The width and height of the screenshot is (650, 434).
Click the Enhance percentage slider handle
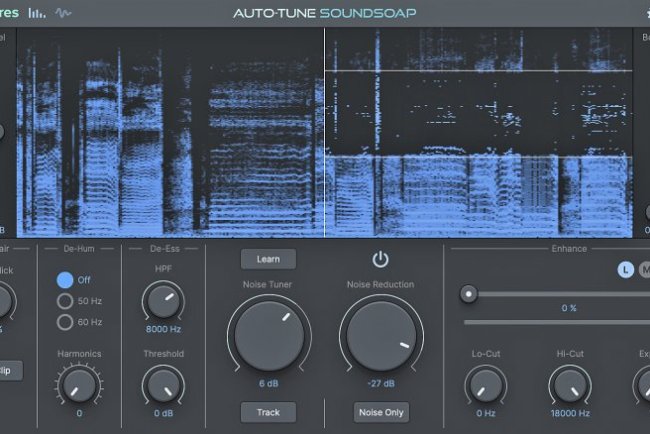point(468,294)
